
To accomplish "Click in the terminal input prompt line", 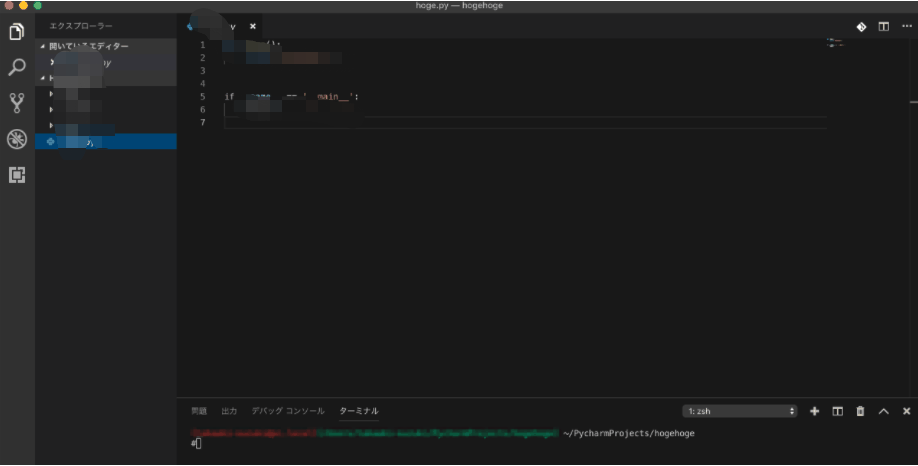I will [x=400, y=443].
